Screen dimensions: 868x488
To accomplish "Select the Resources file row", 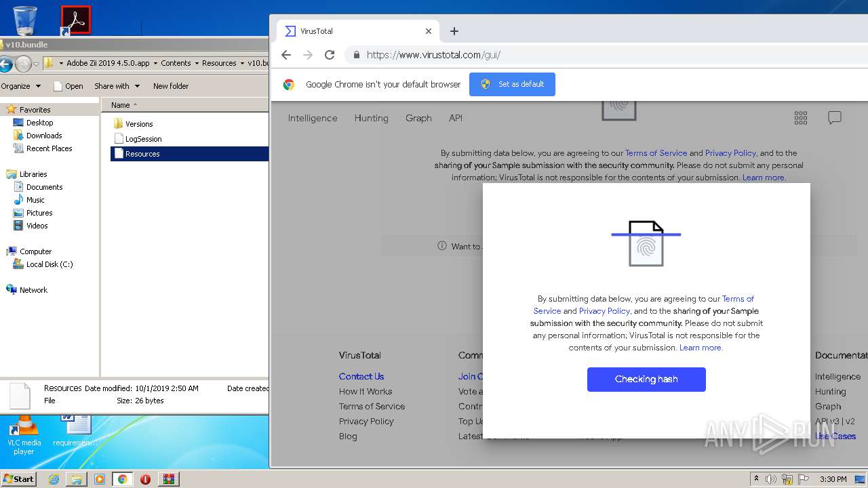I will coord(189,154).
